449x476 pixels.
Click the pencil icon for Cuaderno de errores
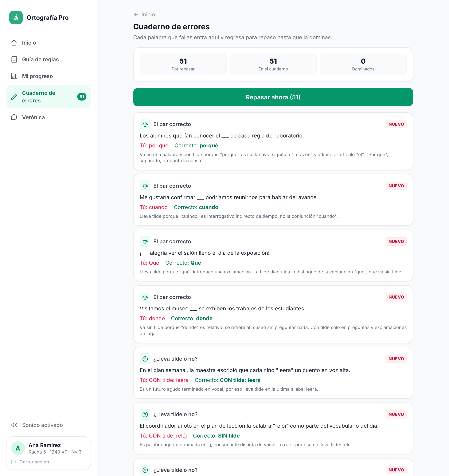coord(14,97)
